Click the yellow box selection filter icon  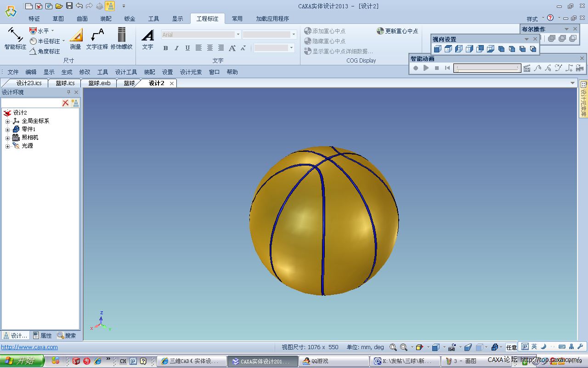tap(419, 347)
